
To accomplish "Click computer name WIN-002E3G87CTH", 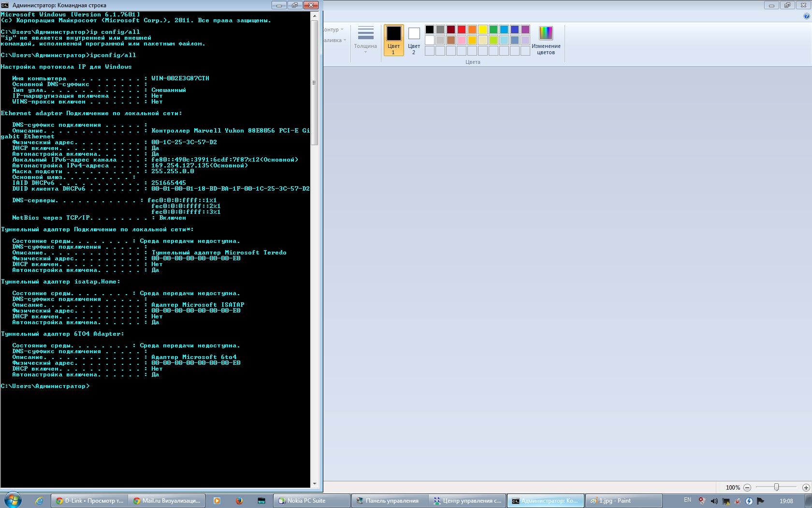I will (x=180, y=78).
